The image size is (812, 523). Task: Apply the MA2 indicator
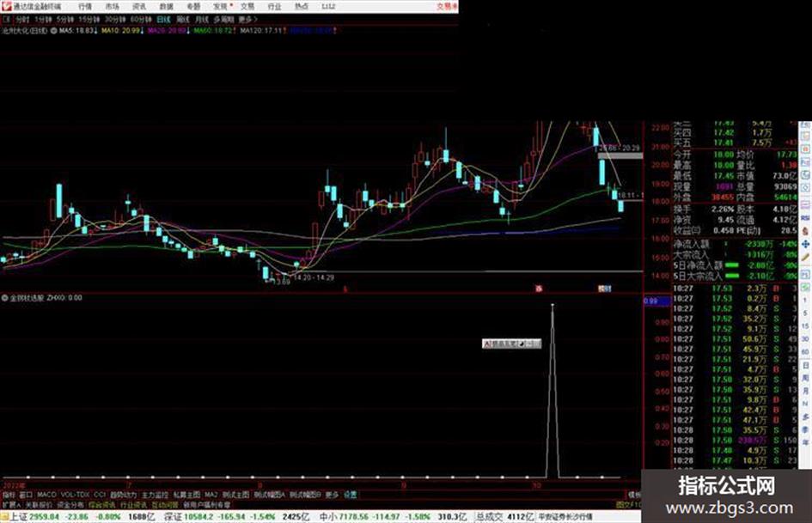click(211, 495)
